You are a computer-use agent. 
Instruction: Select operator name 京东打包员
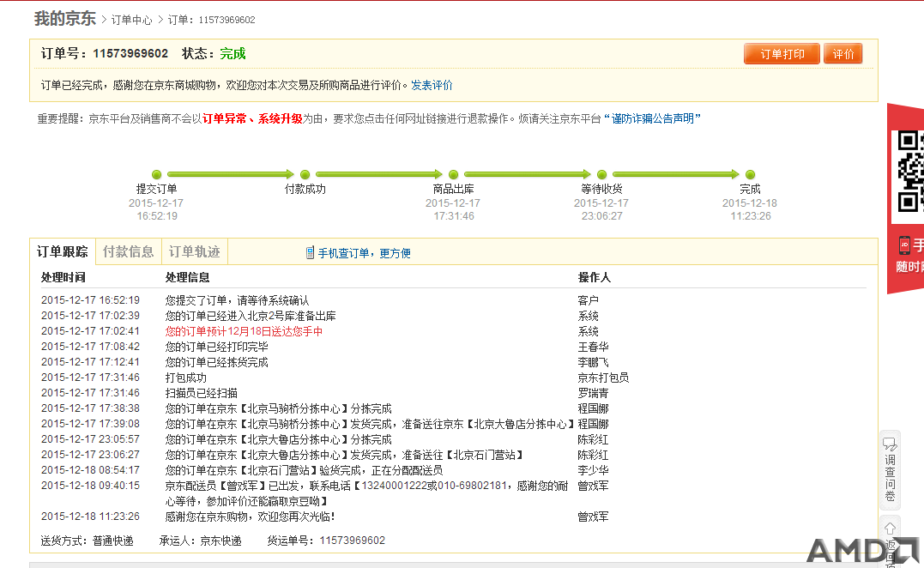pyautogui.click(x=603, y=378)
